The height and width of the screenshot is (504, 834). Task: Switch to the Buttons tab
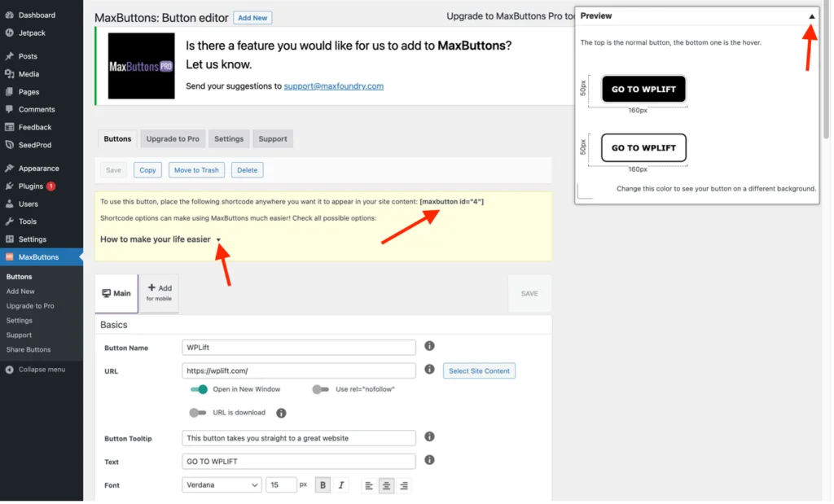[x=117, y=138]
